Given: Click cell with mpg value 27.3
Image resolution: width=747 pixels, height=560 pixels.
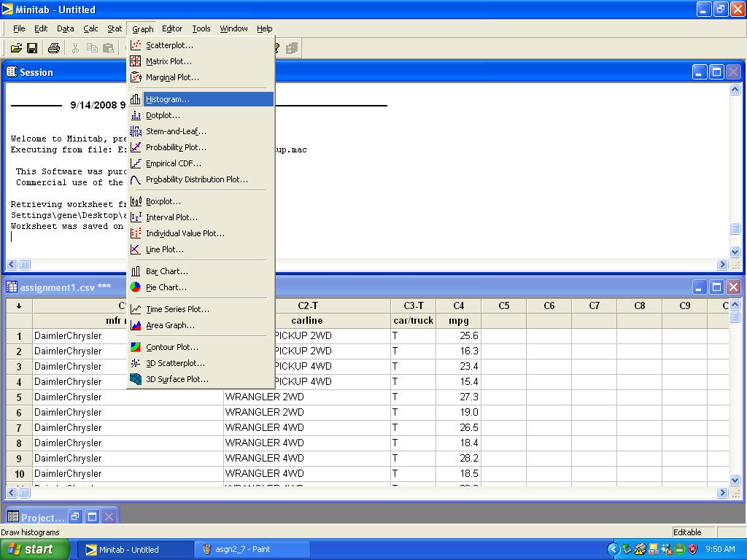Looking at the screenshot, I should tap(458, 397).
